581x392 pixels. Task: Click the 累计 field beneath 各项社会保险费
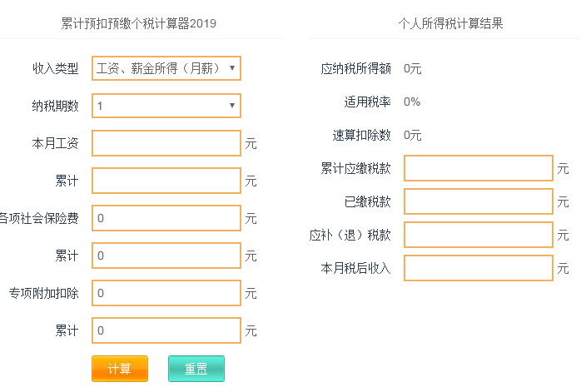[166, 256]
